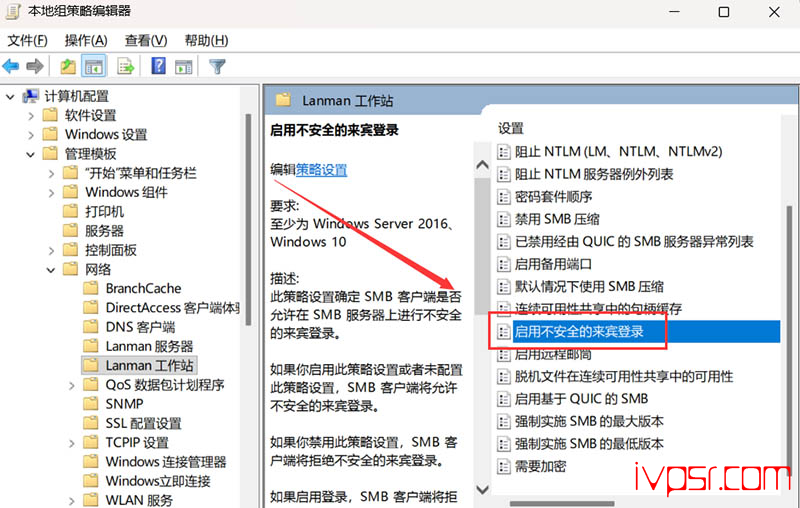Click the 策略设置 edit link
The width and height of the screenshot is (800, 508).
coord(321,170)
